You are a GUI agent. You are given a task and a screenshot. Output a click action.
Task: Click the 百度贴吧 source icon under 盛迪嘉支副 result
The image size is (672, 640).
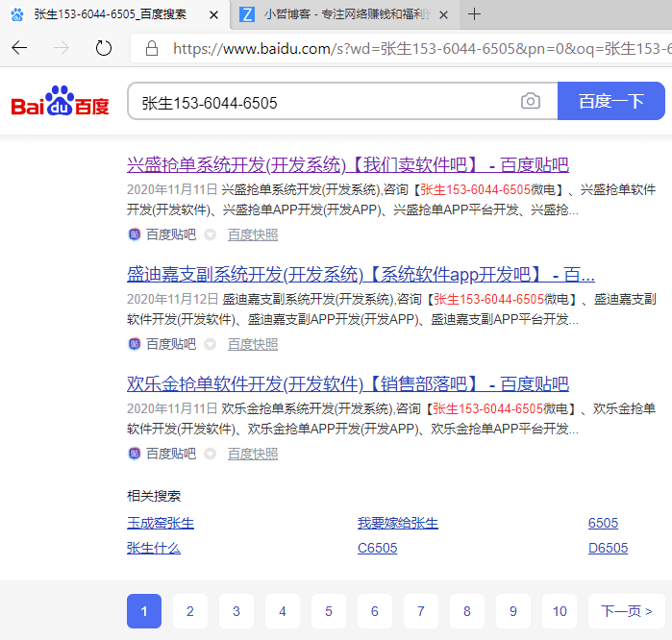(135, 344)
